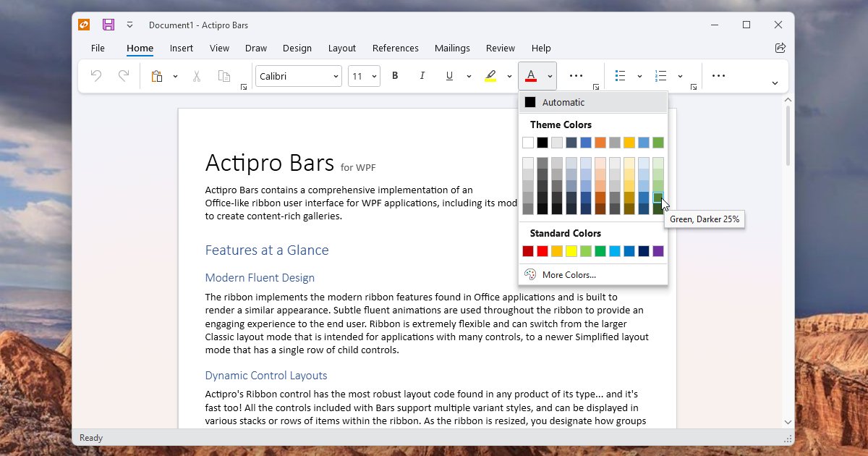This screenshot has height=456, width=868.
Task: Open the Customize Quick Access Toolbar arrow
Action: (129, 25)
